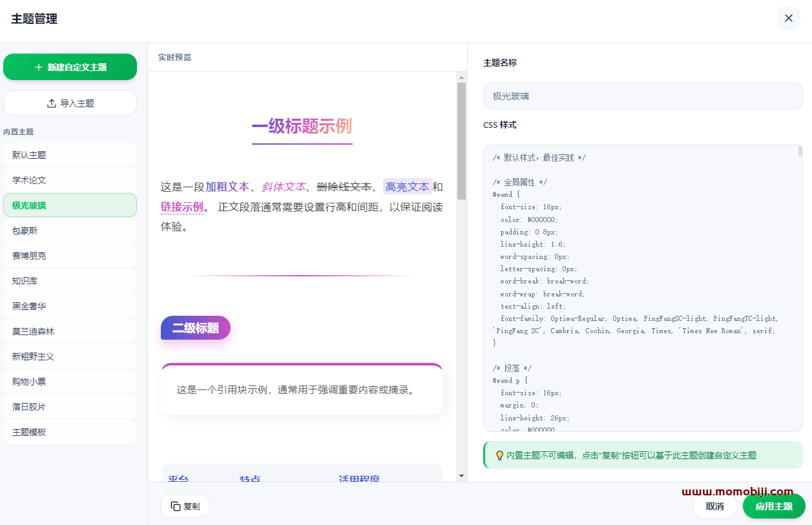Select the 知识库 theme
Screen dimensions: 812x525
pos(70,281)
